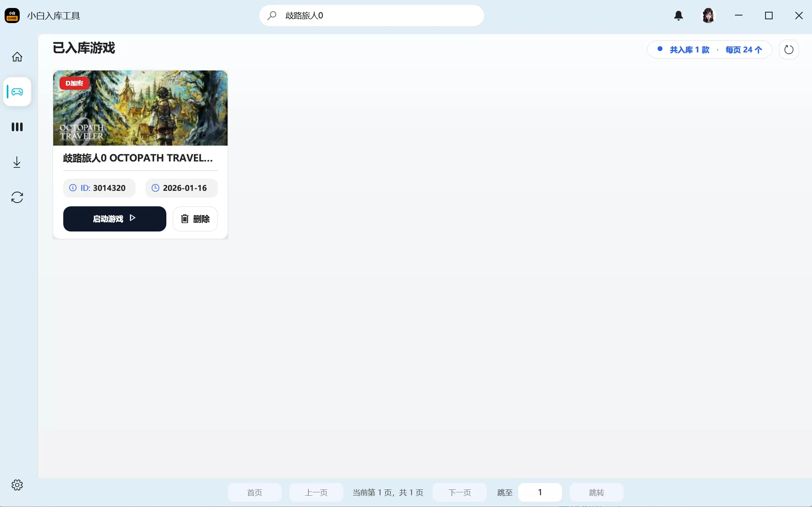Open the notification bell

[x=678, y=16]
